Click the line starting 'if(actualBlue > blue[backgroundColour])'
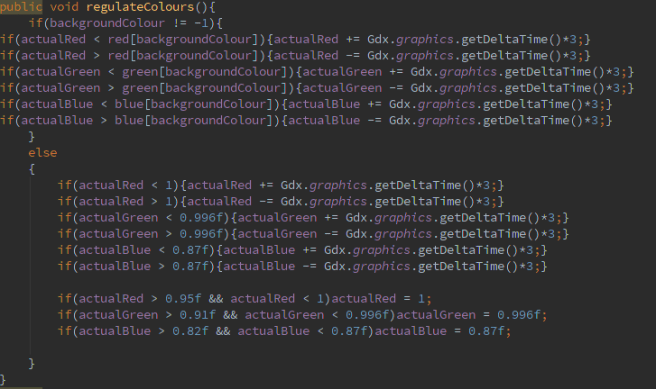Image resolution: width=656 pixels, height=389 pixels. 306,120
